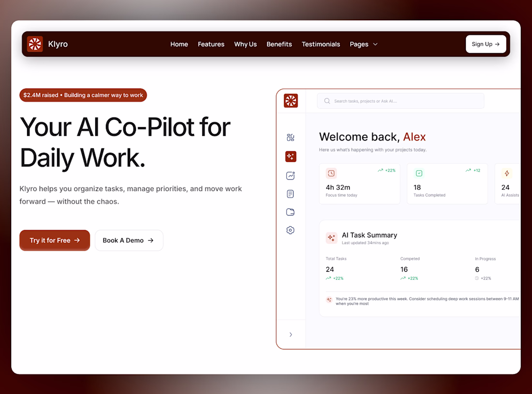Click the Your AI Co-Pilot hero headline
The width and height of the screenshot is (532, 394).
[x=125, y=143]
